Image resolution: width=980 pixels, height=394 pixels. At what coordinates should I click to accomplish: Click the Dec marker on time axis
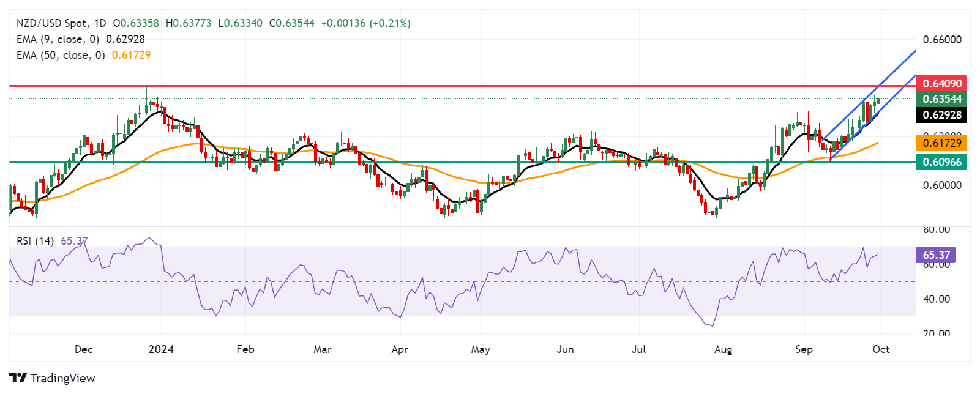(x=84, y=349)
